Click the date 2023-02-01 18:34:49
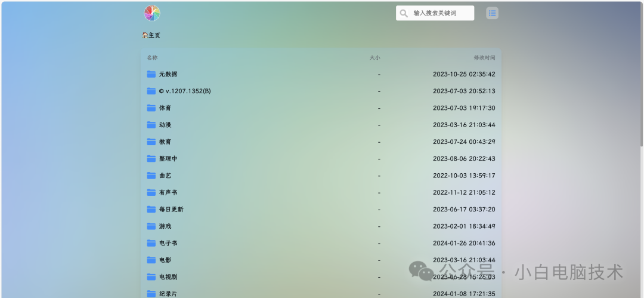Image resolution: width=644 pixels, height=298 pixels. click(x=464, y=226)
